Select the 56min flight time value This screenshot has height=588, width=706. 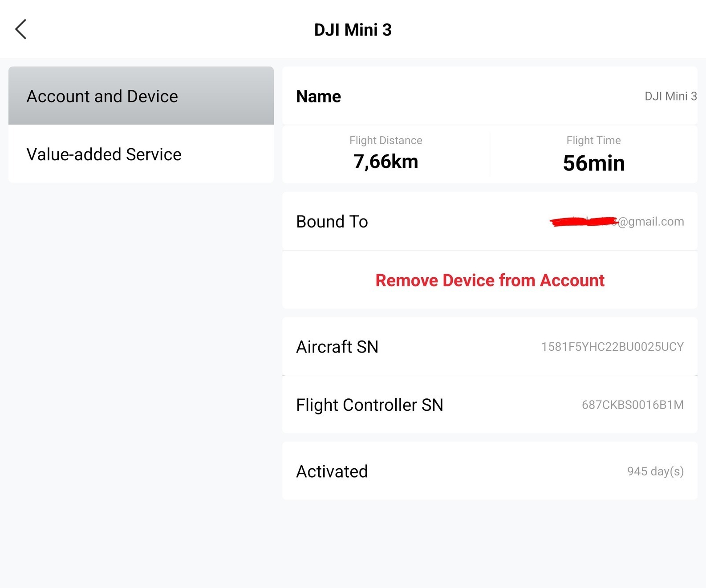(593, 163)
